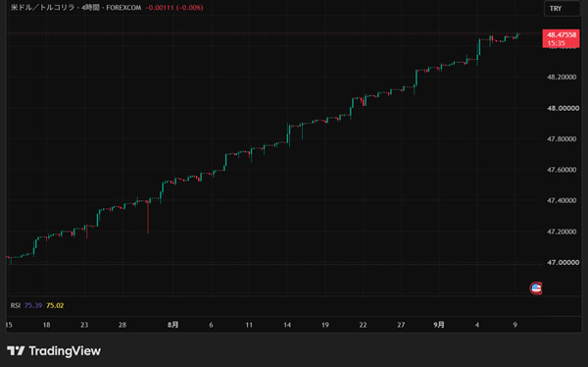Click the TradingView logo
The image size is (588, 367).
[x=54, y=351]
